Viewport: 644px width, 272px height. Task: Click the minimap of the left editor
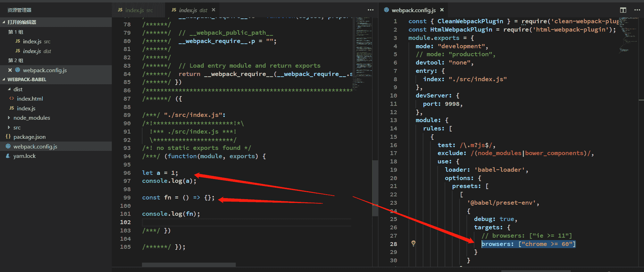[x=363, y=52]
